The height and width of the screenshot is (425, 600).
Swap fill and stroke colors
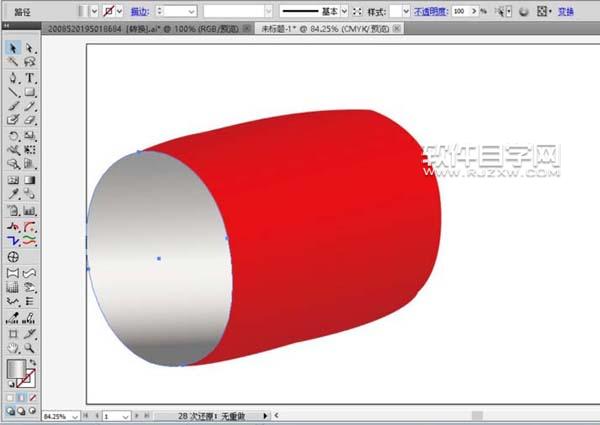(33, 362)
